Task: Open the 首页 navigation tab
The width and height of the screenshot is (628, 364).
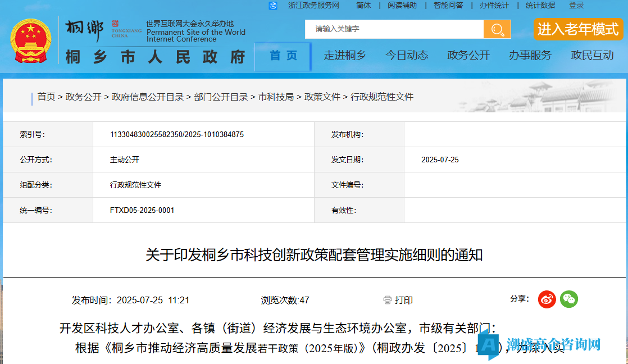Action: click(283, 56)
